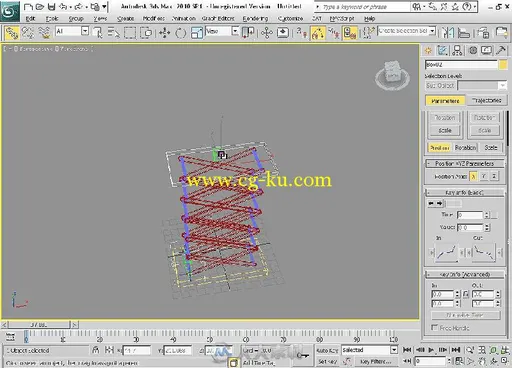Screen dimensions: 512x368
Task: Click the Parameters button in Motion panel
Action: (445, 101)
